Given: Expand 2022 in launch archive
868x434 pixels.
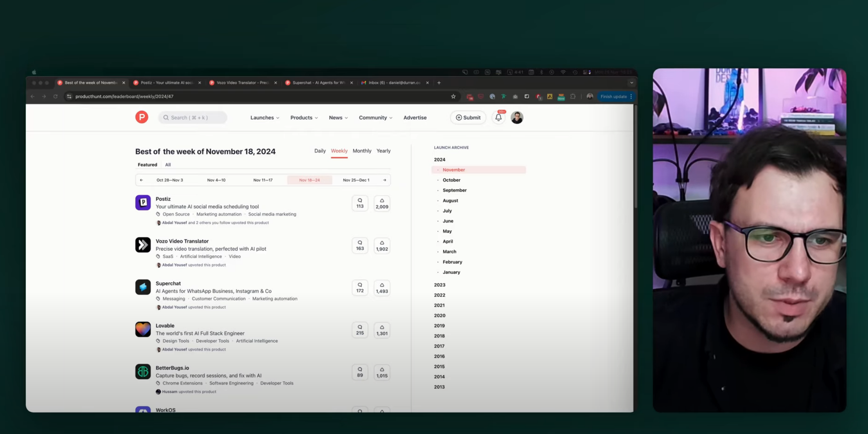Looking at the screenshot, I should (440, 295).
